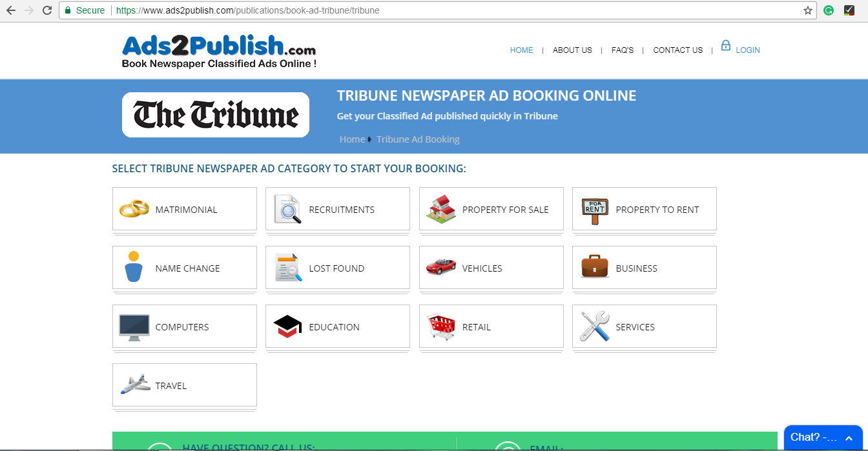Go to the ABOUT US page
868x451 pixels.
[572, 50]
